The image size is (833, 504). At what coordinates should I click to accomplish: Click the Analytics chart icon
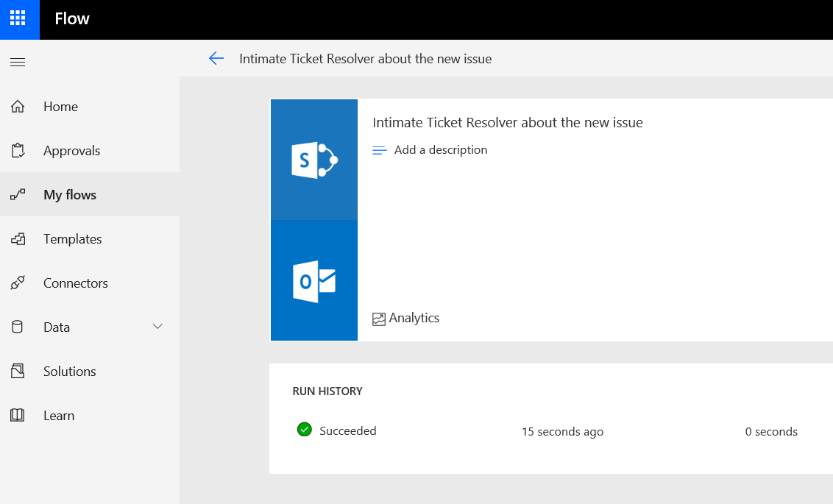tap(379, 319)
